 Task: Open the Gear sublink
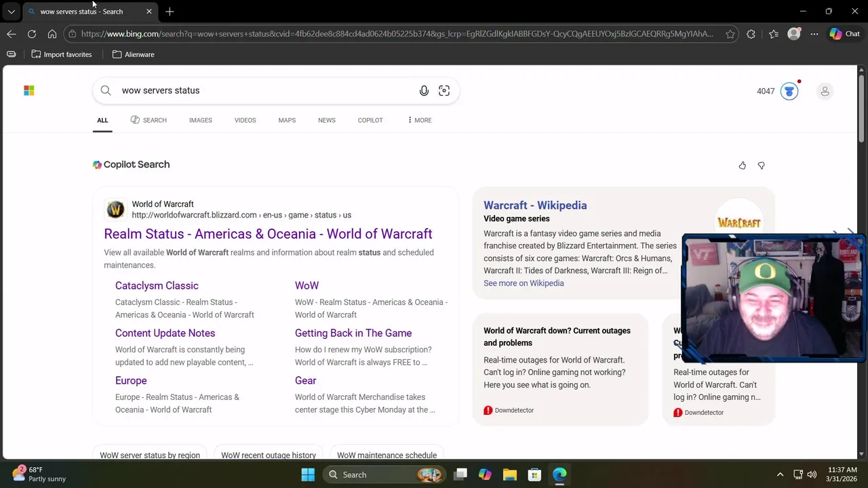click(305, 380)
